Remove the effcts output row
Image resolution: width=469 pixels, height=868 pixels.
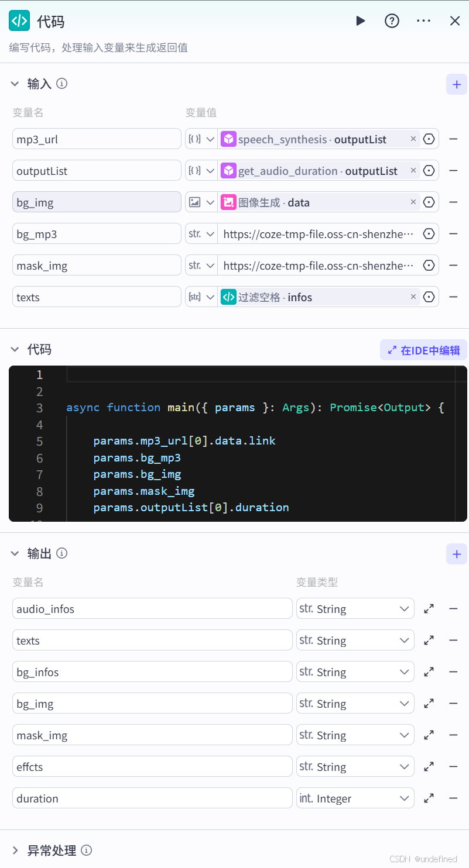(453, 766)
